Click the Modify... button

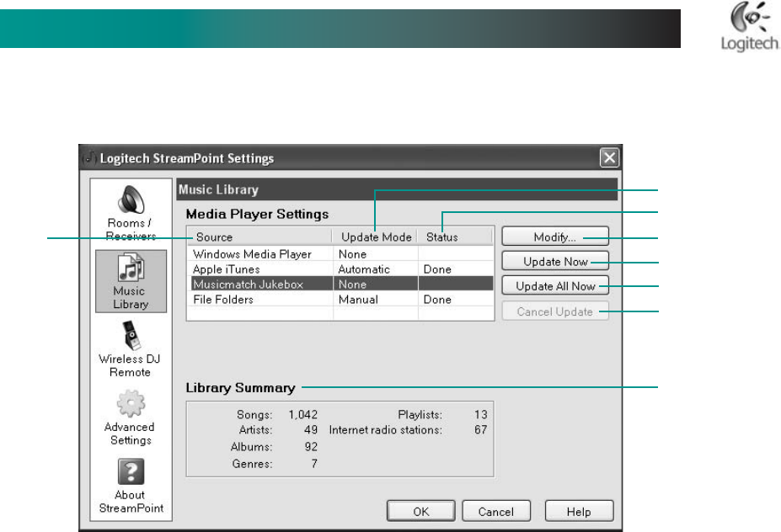click(555, 237)
